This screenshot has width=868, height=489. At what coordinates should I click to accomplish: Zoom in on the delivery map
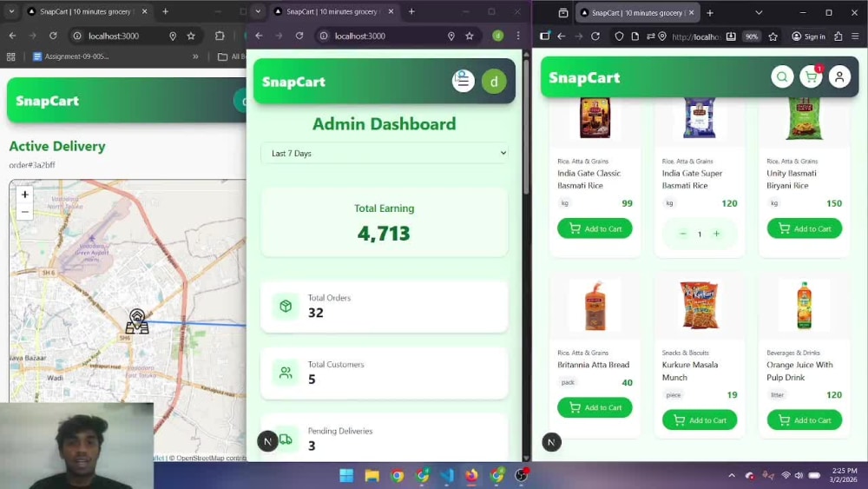[x=24, y=195]
